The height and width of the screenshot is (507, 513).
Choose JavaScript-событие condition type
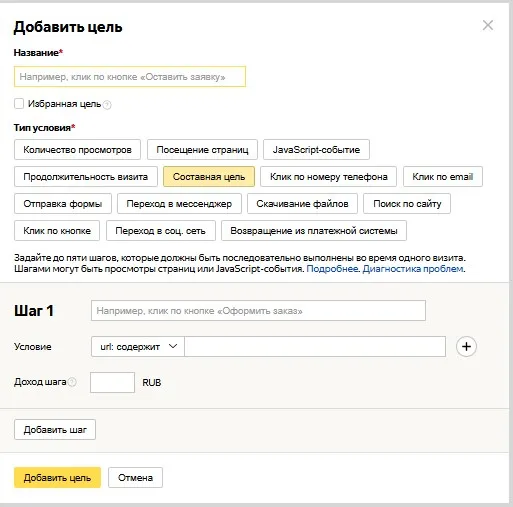316,150
